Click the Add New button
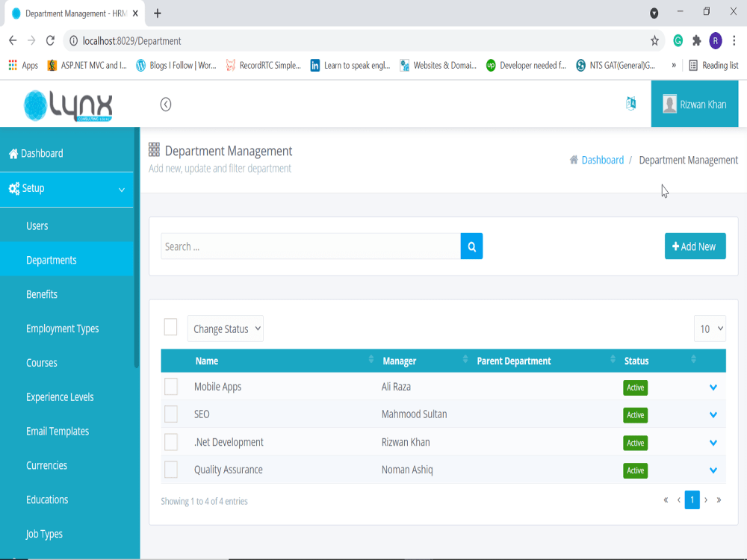This screenshot has height=560, width=747. coord(695,246)
